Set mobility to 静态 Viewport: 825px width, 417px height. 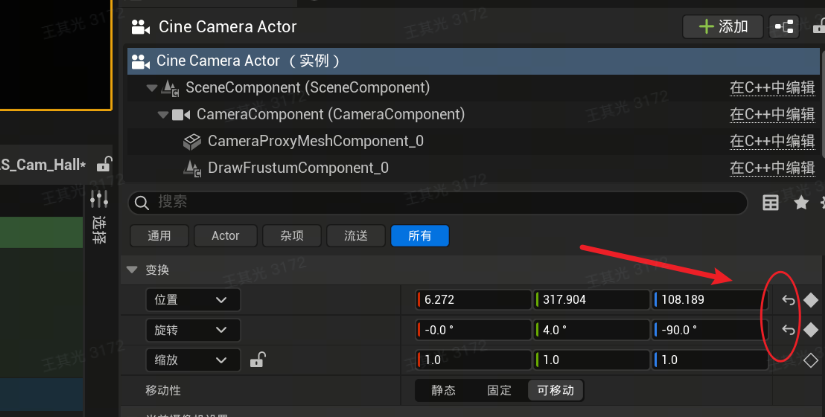point(443,390)
